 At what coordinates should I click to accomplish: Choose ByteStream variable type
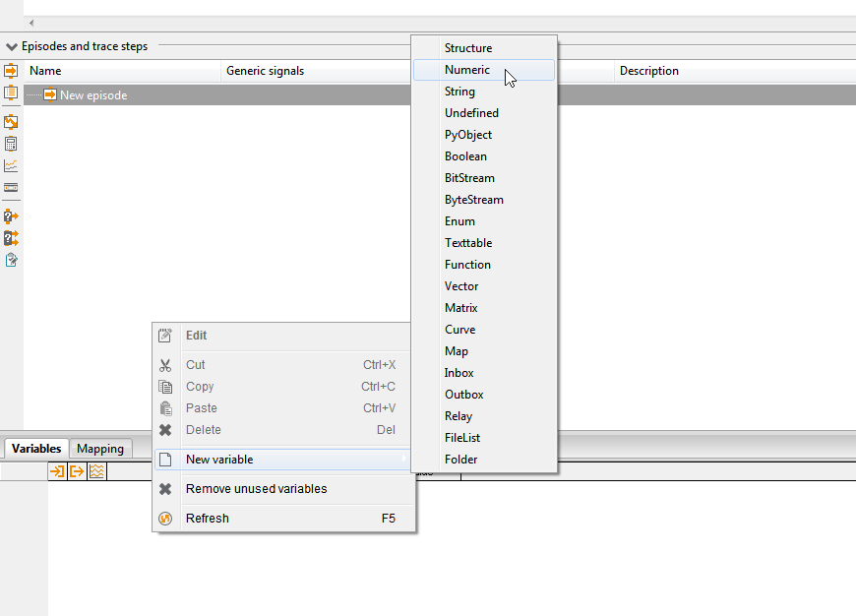484,200
